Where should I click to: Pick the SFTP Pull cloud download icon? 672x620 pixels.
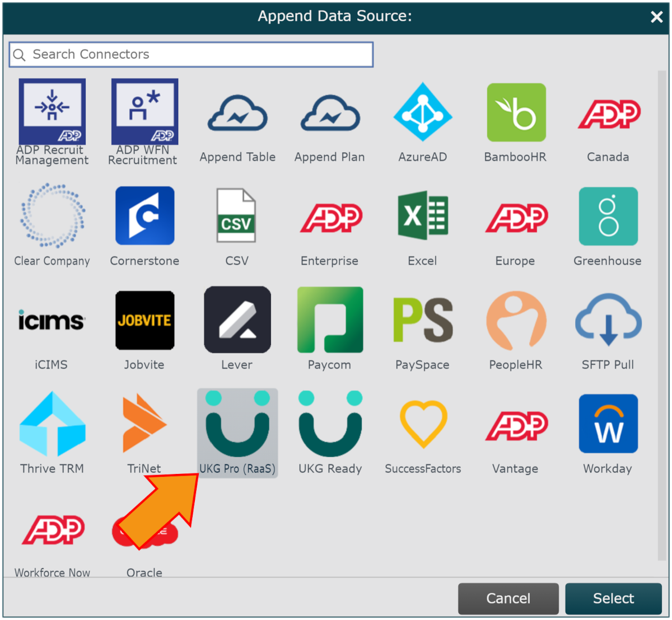point(608,320)
